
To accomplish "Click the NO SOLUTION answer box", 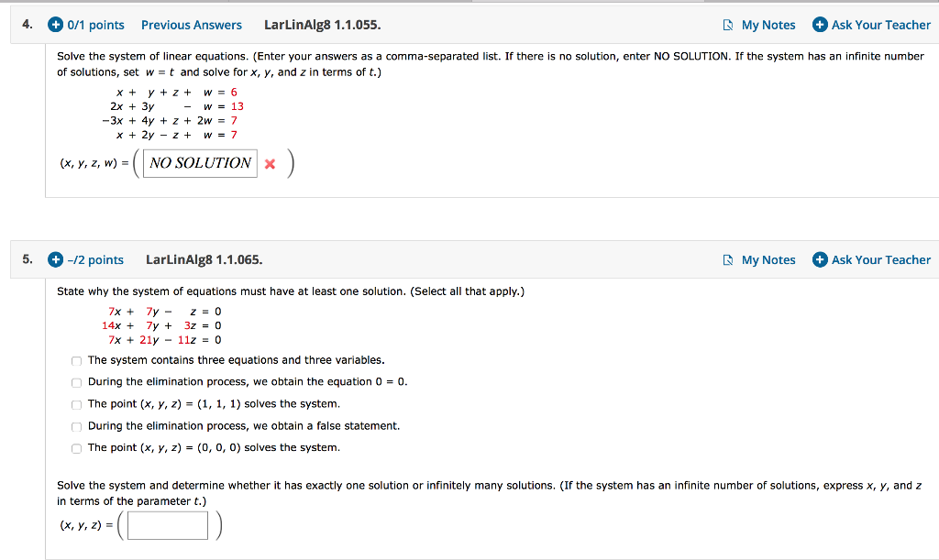I will [199, 163].
